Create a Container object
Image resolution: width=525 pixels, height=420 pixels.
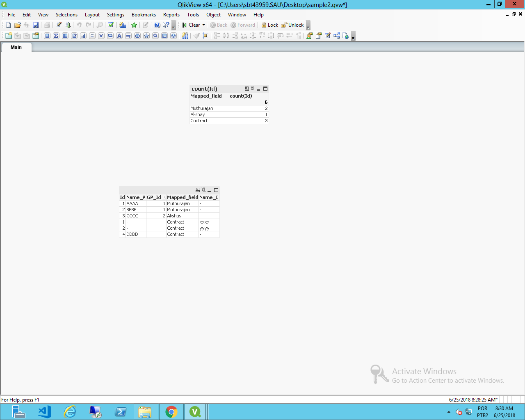pos(164,36)
